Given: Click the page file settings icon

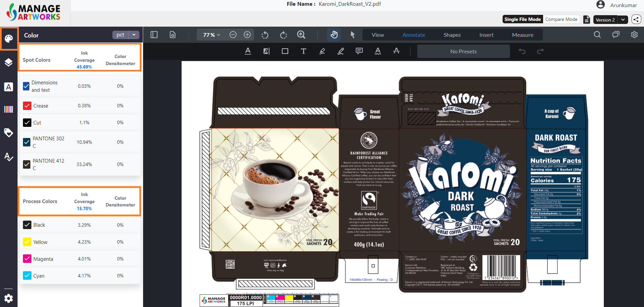Looking at the screenshot, I should [173, 35].
